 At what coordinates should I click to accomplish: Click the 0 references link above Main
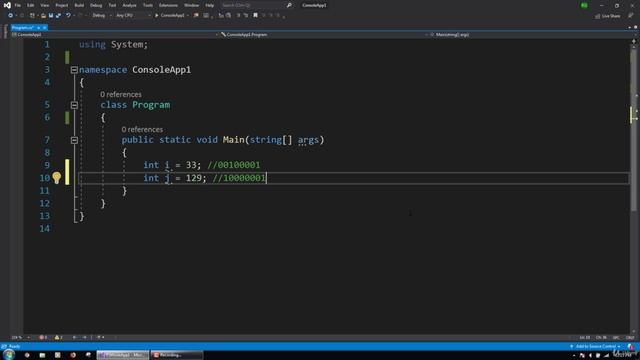click(142, 129)
